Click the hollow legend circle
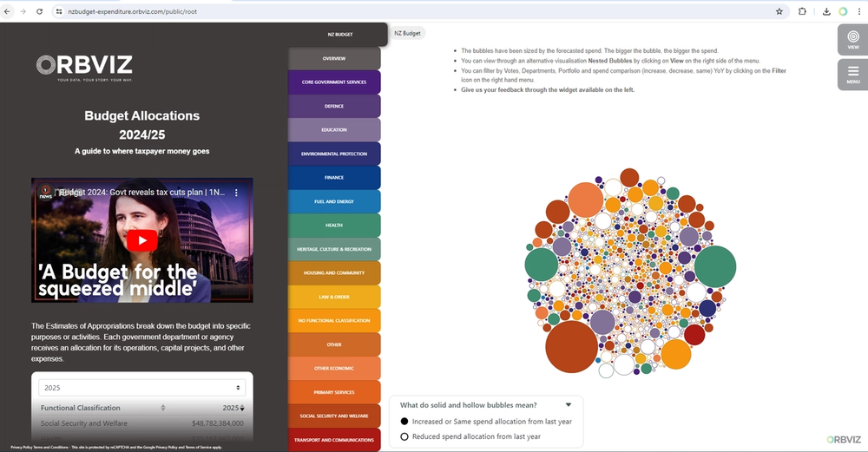Screen dimensions: 868x452 pyautogui.click(x=404, y=436)
